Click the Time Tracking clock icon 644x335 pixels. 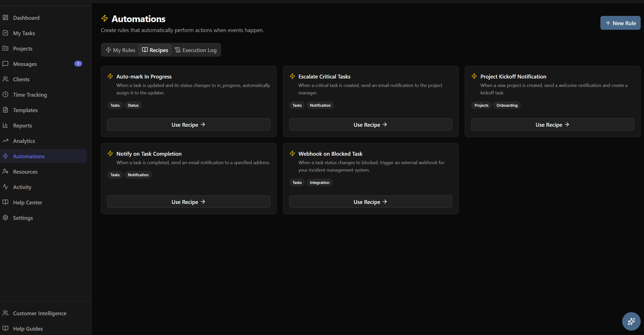point(6,94)
